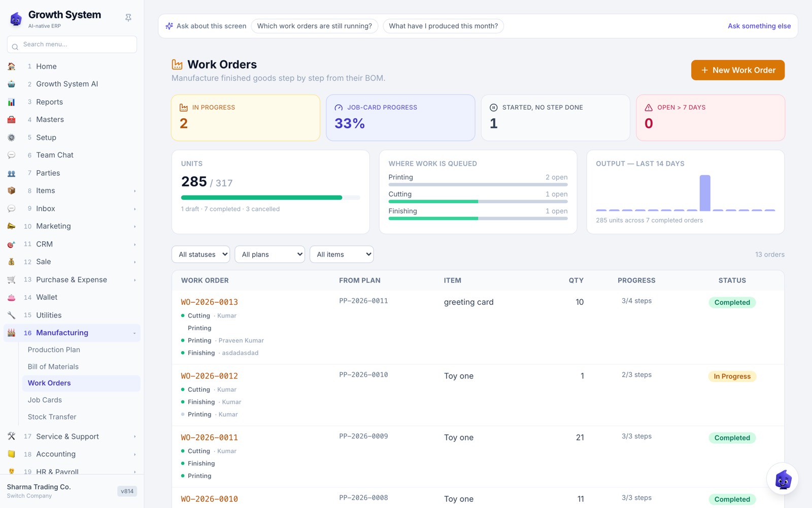Viewport: 812px width, 508px height.
Task: Click the Service & Support tools icon
Action: coord(12,437)
